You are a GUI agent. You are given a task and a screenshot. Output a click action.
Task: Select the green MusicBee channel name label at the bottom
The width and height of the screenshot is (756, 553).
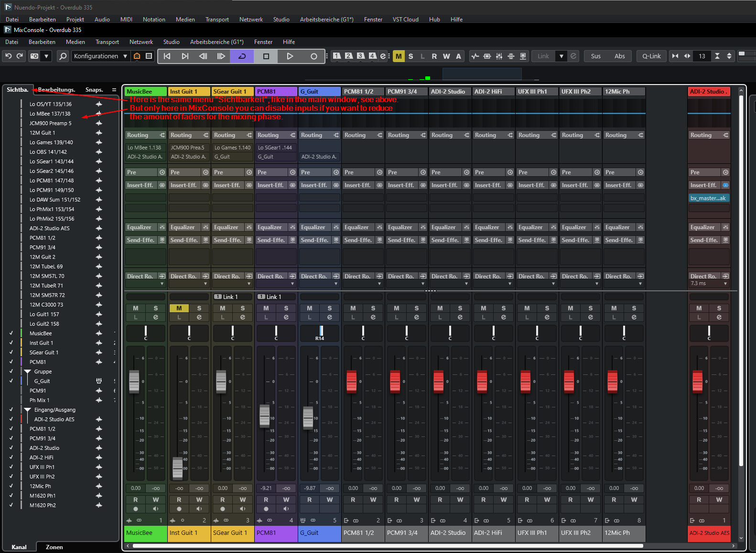click(146, 533)
